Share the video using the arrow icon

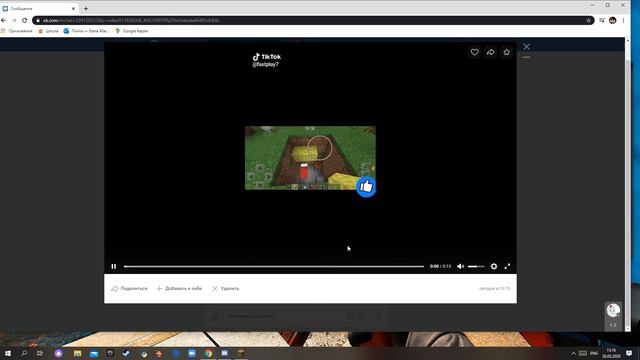(491, 52)
